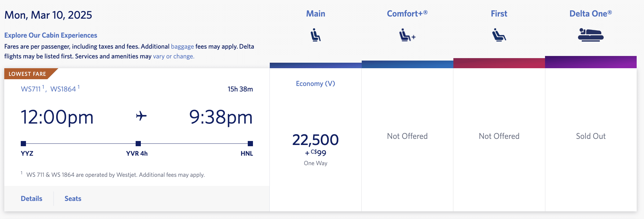The height and width of the screenshot is (219, 644).
Task: Click the YVR 4h layover stop marker
Action: pos(138,143)
